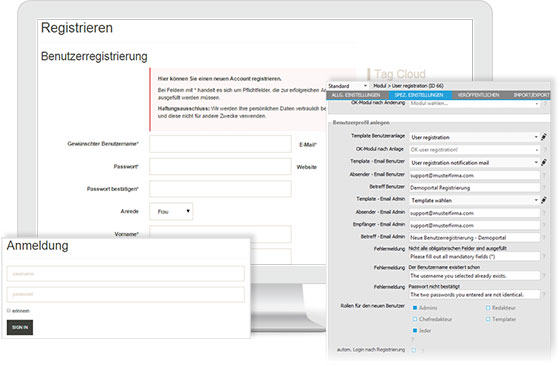Viewport: 560px width, 366px height.
Task: Click the 'two passwords ... not identical' field
Action: 475,295
